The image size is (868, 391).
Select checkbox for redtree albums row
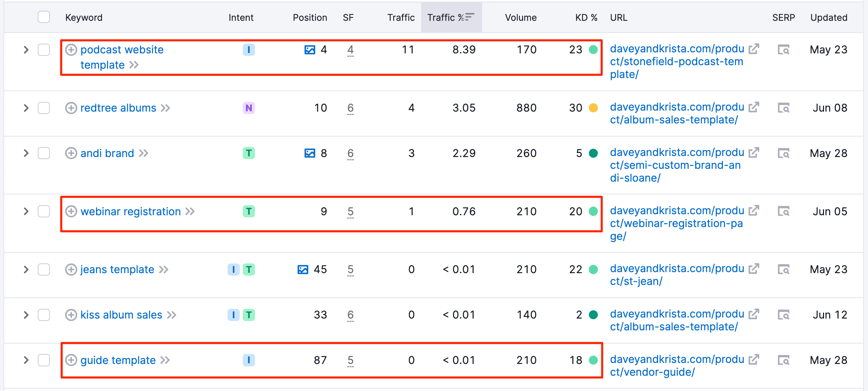[44, 108]
